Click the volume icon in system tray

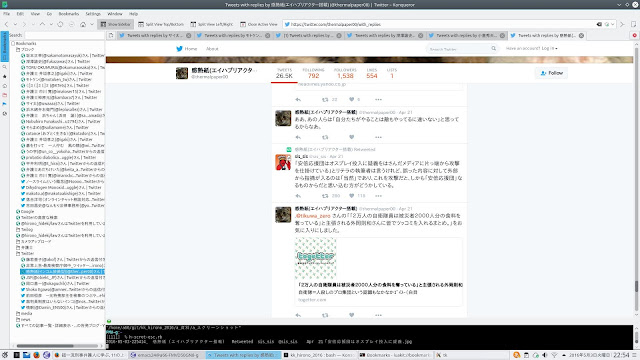click(545, 355)
